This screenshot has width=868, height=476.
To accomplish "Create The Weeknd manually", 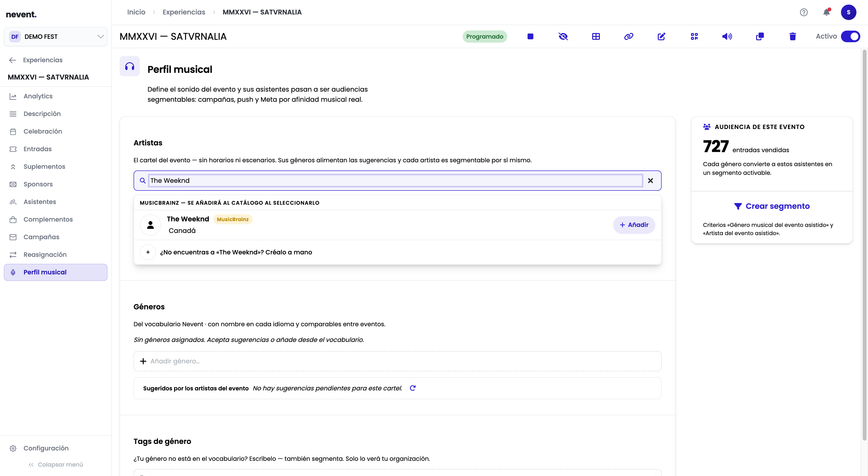I will pyautogui.click(x=397, y=252).
